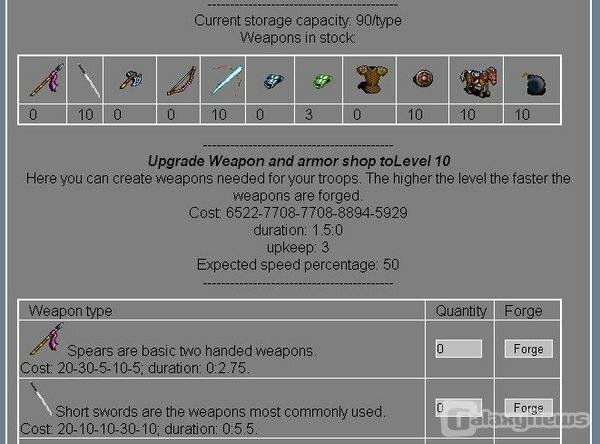Select the armored horse icon
This screenshot has width=600, height=444.
tap(478, 81)
